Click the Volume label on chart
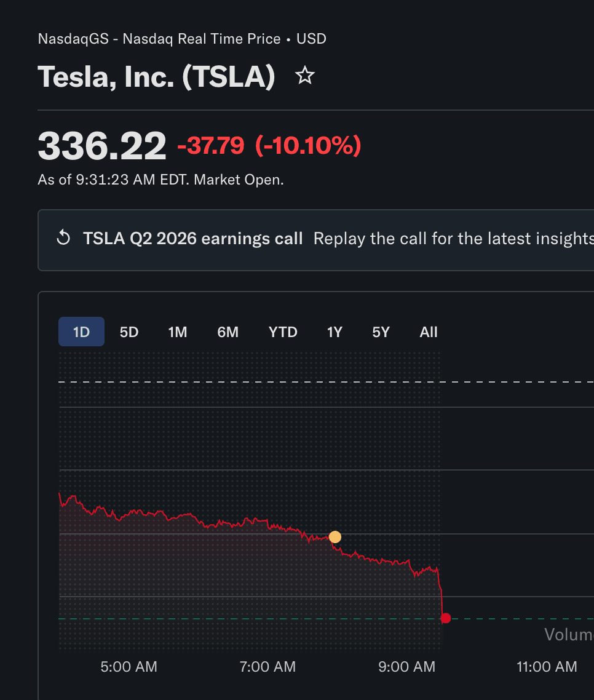 pos(569,634)
